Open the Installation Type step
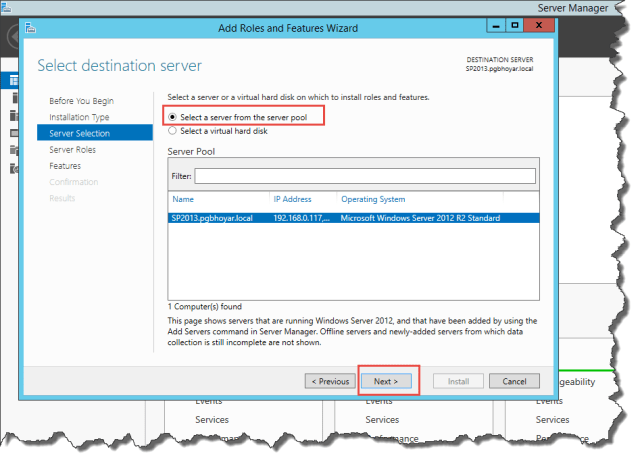This screenshot has height=462, width=640. (x=78, y=117)
